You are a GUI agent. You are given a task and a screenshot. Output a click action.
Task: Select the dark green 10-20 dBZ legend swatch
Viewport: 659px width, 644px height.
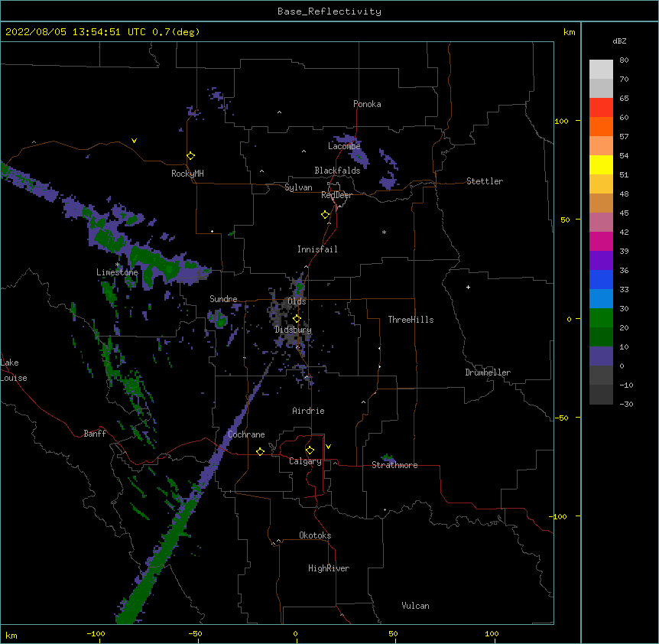coord(601,337)
